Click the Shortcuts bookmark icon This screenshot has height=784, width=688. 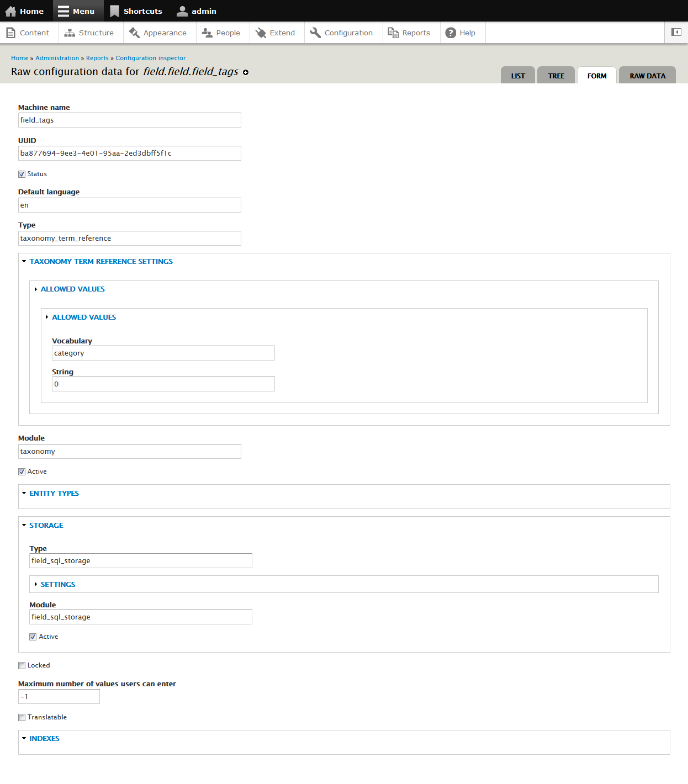[114, 10]
